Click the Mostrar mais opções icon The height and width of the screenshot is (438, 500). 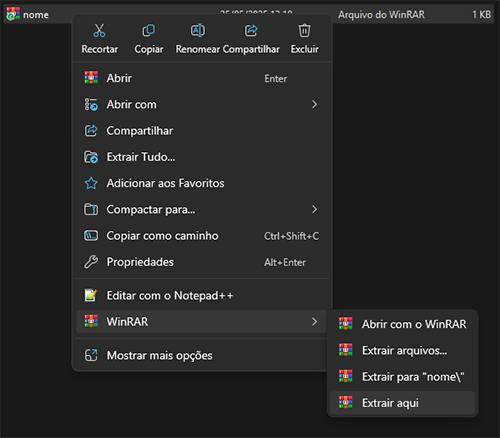coord(91,355)
